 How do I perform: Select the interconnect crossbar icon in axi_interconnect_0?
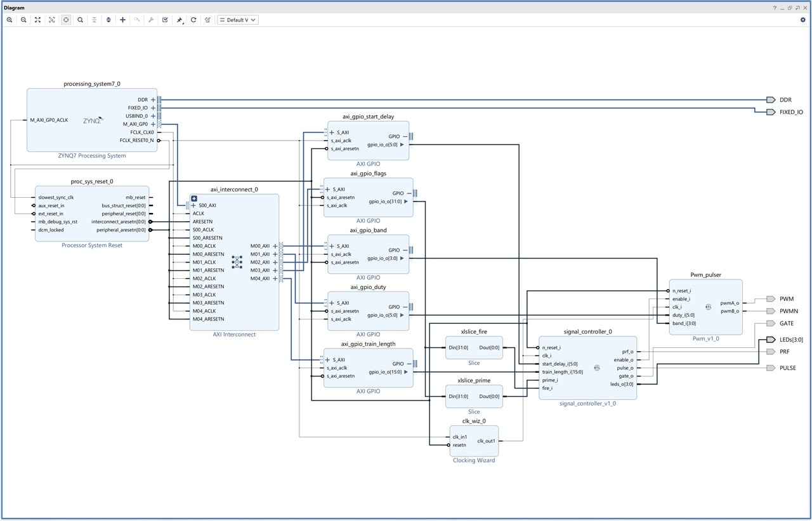[x=237, y=262]
